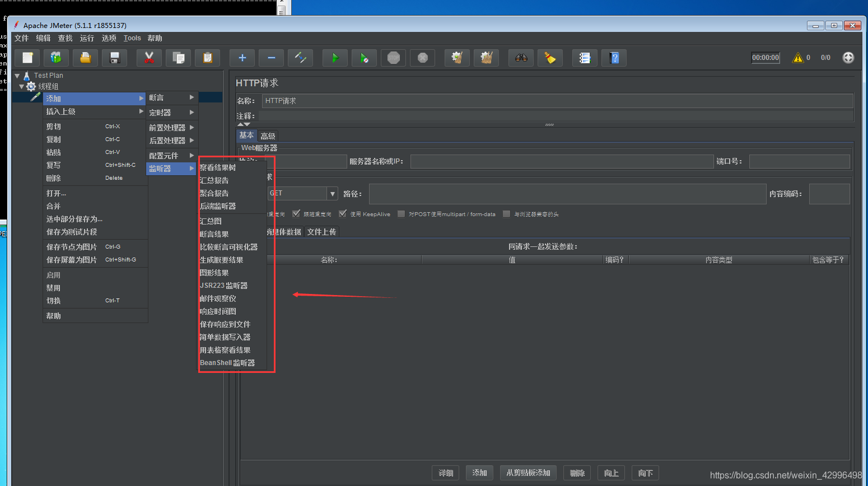
Task: Click 保存节点为图片 context menu item
Action: click(x=95, y=247)
